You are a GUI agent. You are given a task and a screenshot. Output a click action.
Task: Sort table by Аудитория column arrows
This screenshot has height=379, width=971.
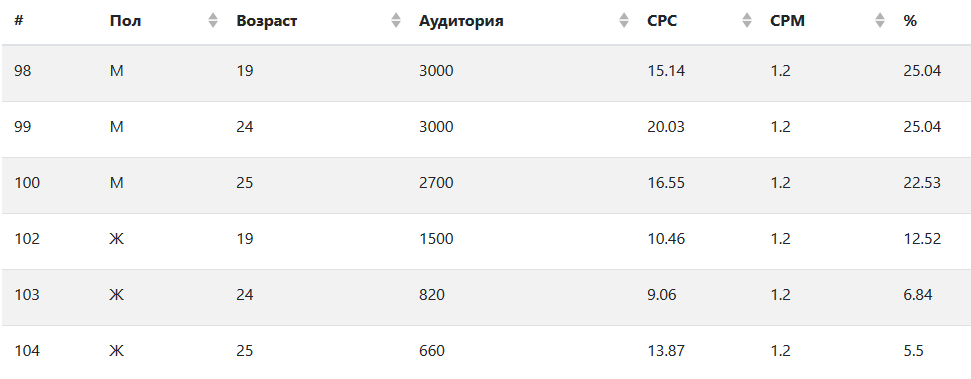pos(624,20)
